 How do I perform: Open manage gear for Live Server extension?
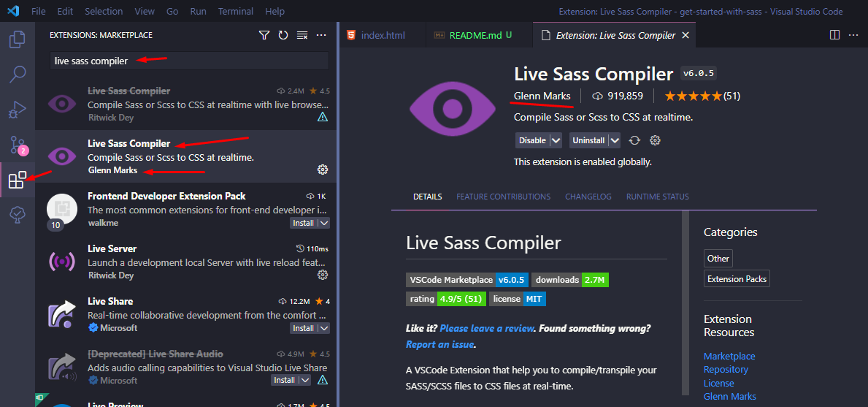(x=323, y=275)
